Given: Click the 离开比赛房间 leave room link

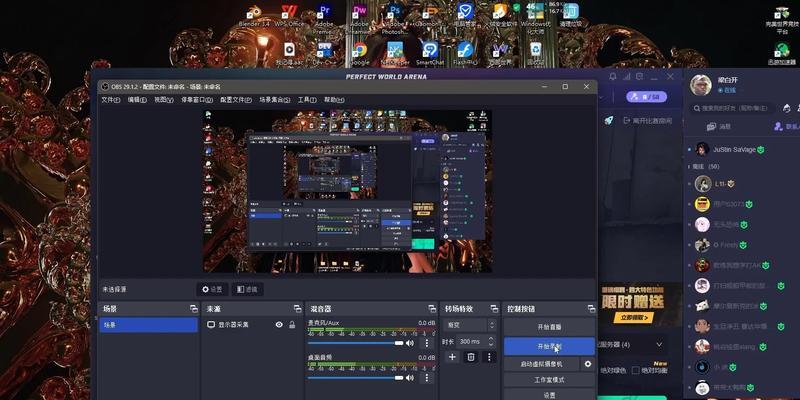Looking at the screenshot, I should click(647, 120).
